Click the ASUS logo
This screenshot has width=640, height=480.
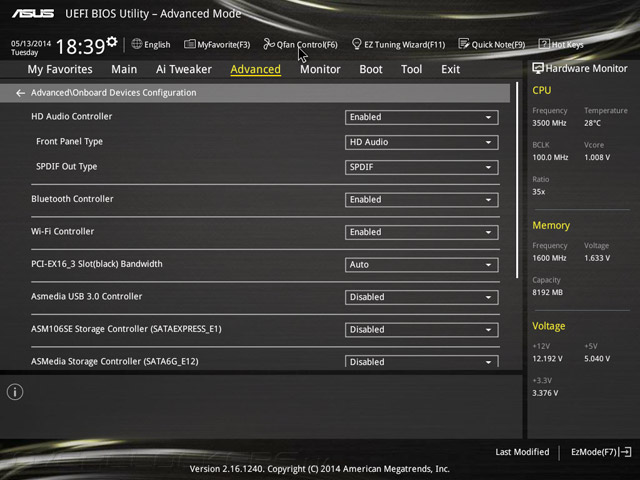point(33,14)
